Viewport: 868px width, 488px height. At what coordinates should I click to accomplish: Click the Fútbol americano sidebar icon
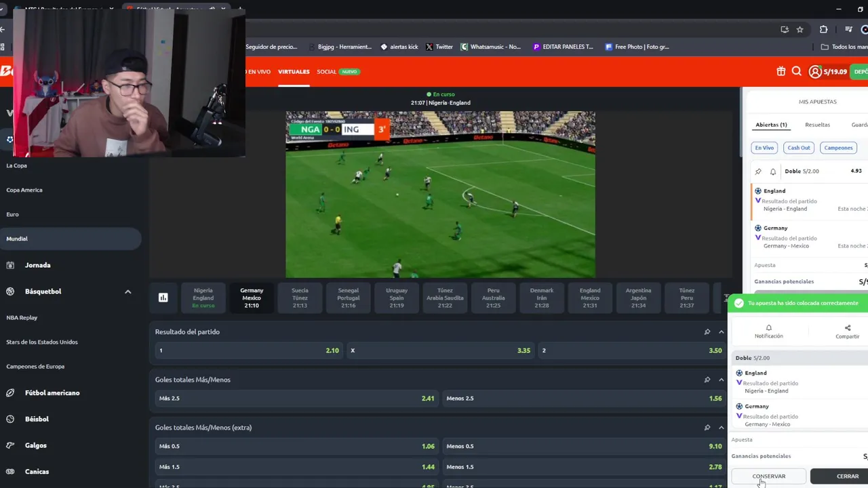[x=10, y=393]
